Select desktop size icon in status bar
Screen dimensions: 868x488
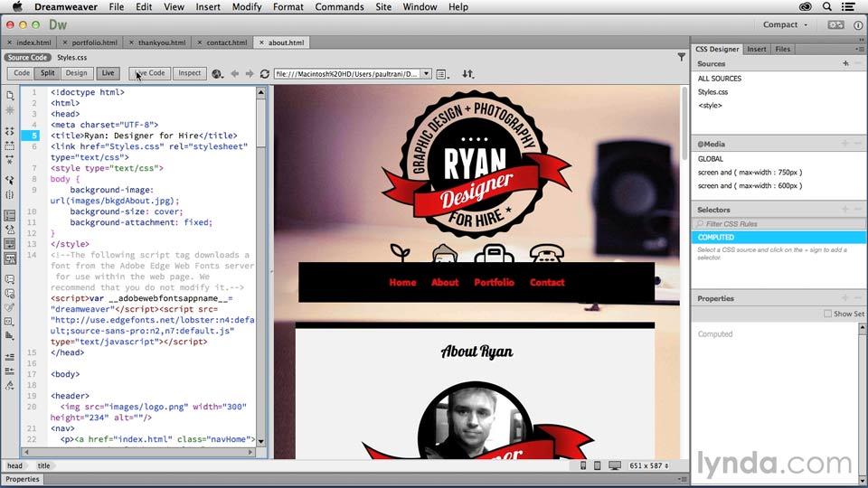(615, 466)
